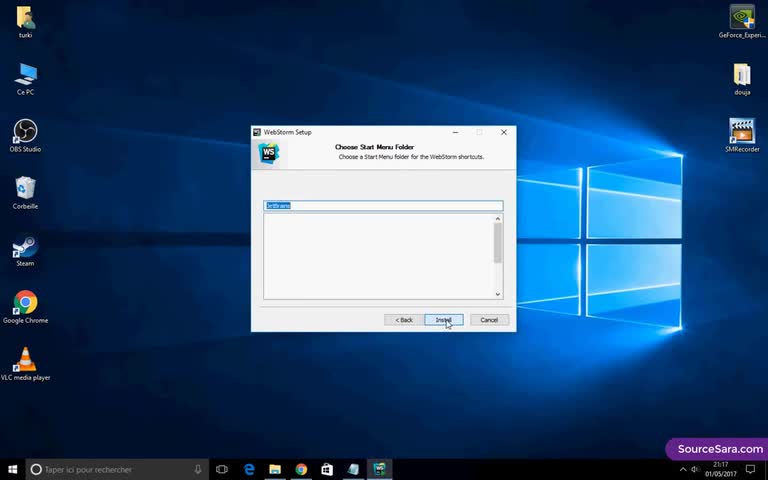Open the volume control in tray
Viewport: 768px width, 480px height.
click(695, 469)
